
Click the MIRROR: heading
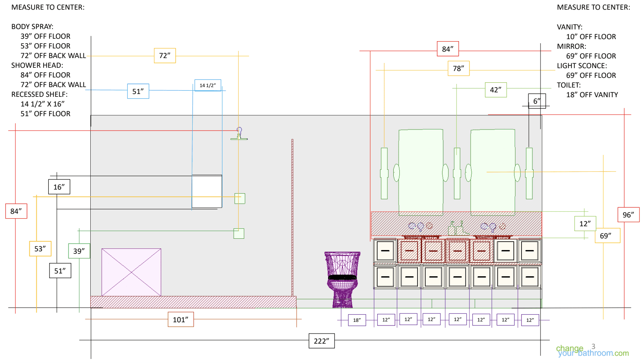click(x=571, y=46)
